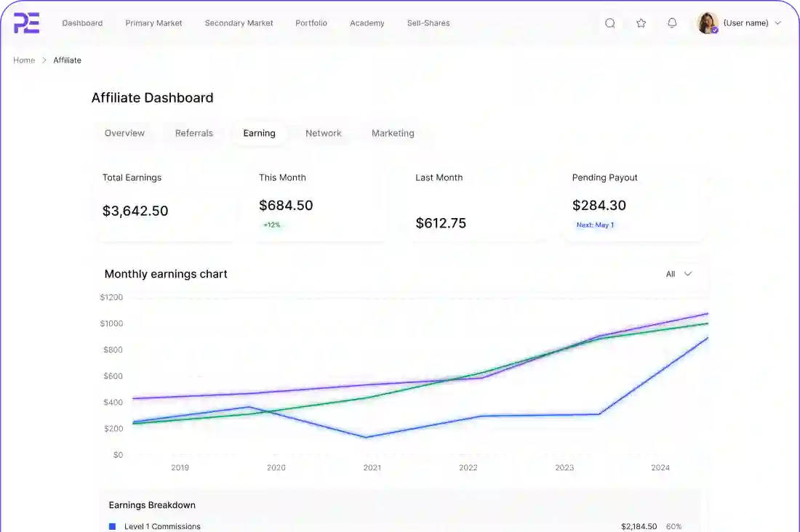Click the 2021 x-axis label
This screenshot has height=532, width=800.
pyautogui.click(x=372, y=468)
